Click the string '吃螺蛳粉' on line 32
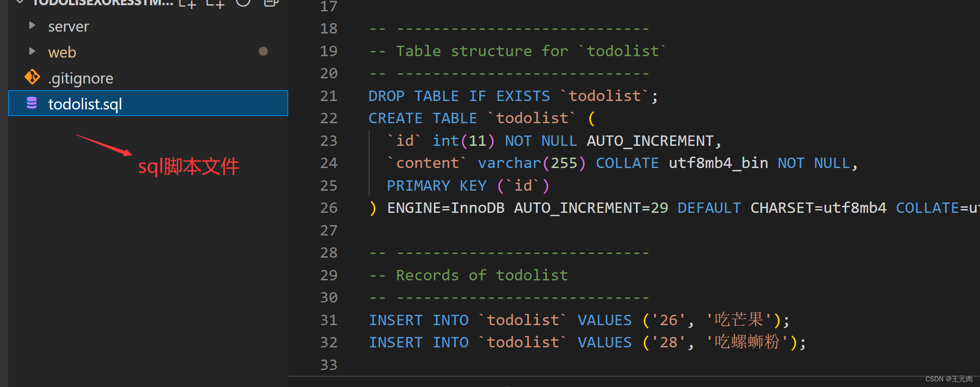This screenshot has width=980, height=387. pyautogui.click(x=747, y=342)
